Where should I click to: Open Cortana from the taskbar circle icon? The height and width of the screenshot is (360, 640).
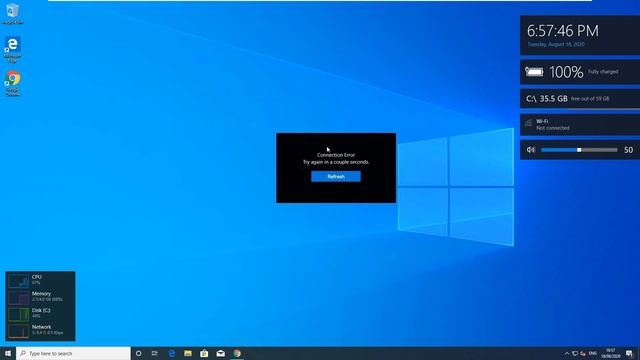[138, 353]
